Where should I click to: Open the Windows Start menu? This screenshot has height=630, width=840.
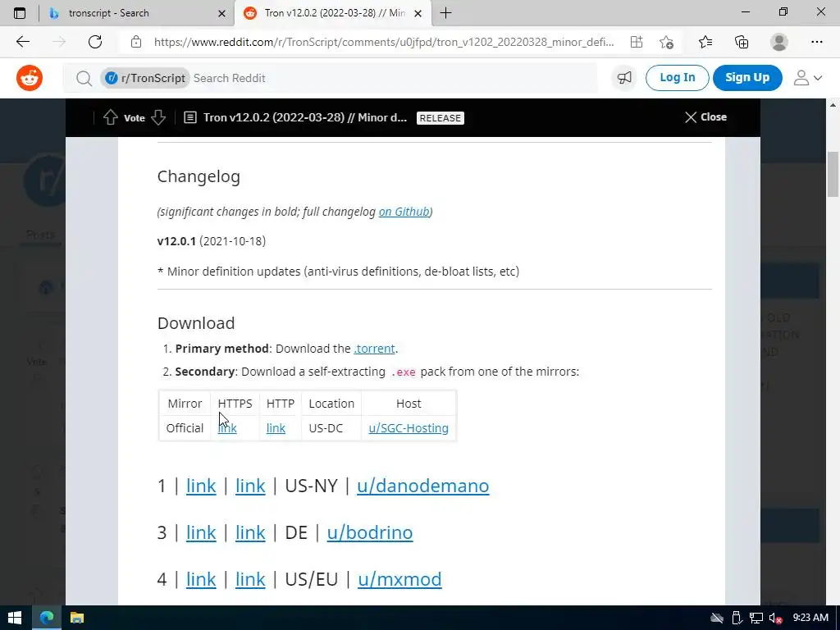[15, 618]
